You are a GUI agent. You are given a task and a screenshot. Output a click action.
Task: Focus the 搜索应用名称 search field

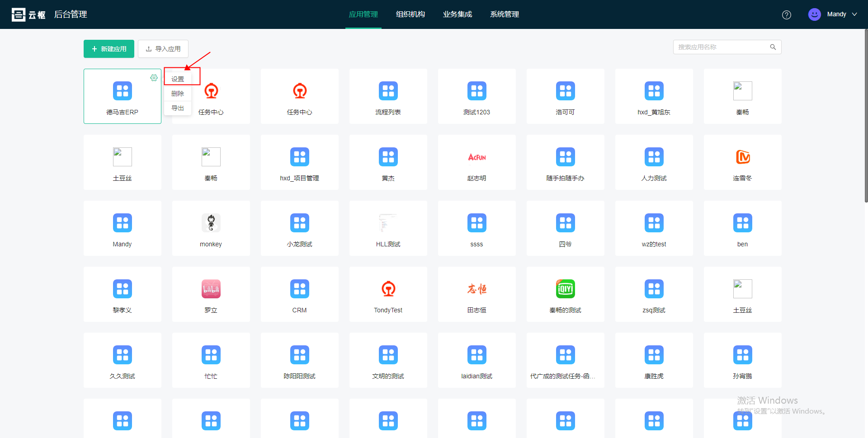click(727, 47)
